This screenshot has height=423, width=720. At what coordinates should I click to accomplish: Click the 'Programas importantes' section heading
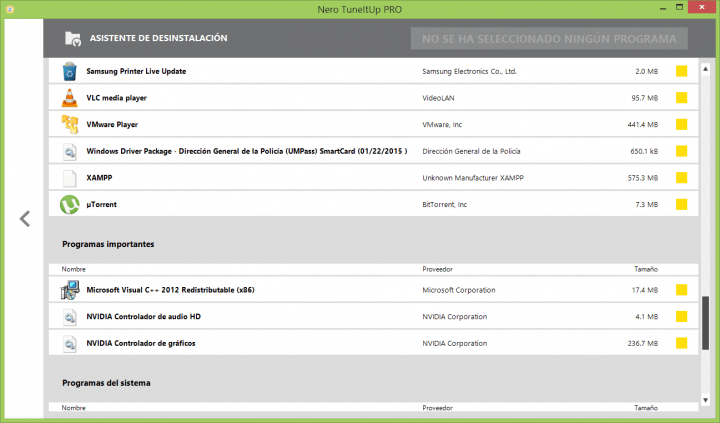(x=108, y=244)
